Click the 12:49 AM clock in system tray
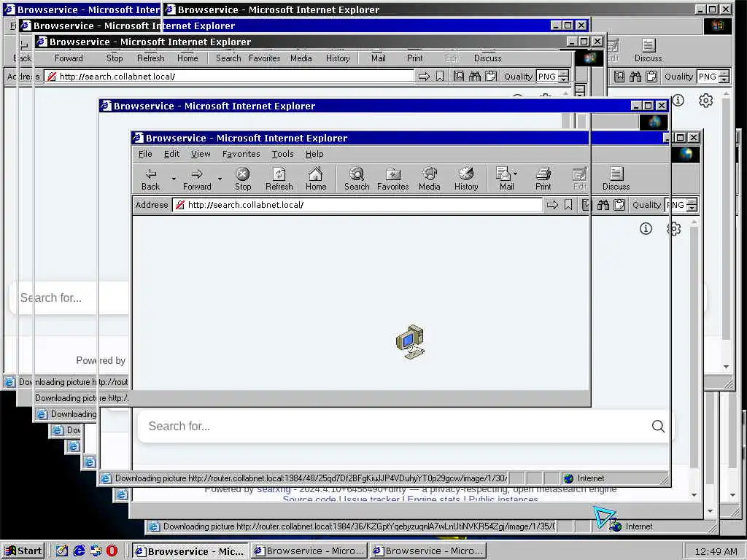 [x=716, y=551]
